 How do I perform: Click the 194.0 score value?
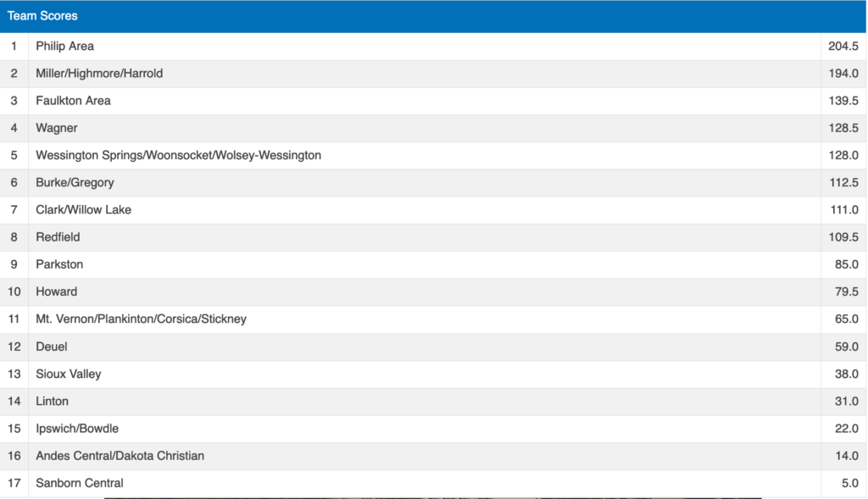point(843,74)
